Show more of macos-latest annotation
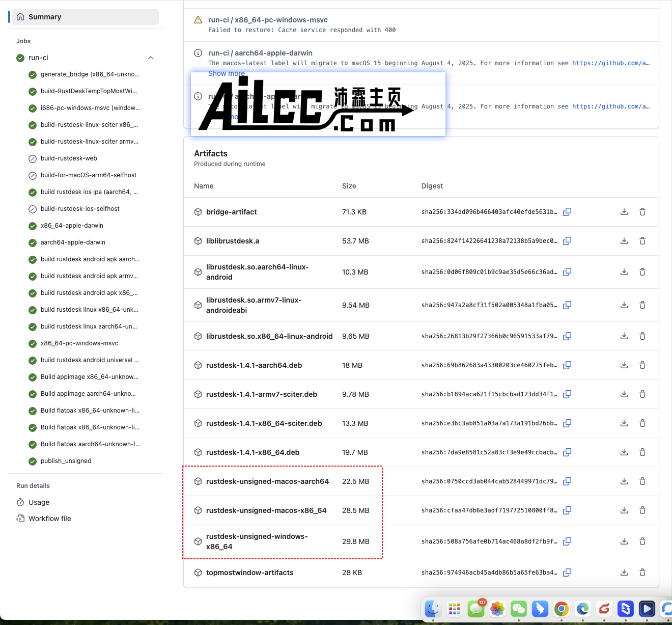This screenshot has height=625, width=672. [226, 73]
